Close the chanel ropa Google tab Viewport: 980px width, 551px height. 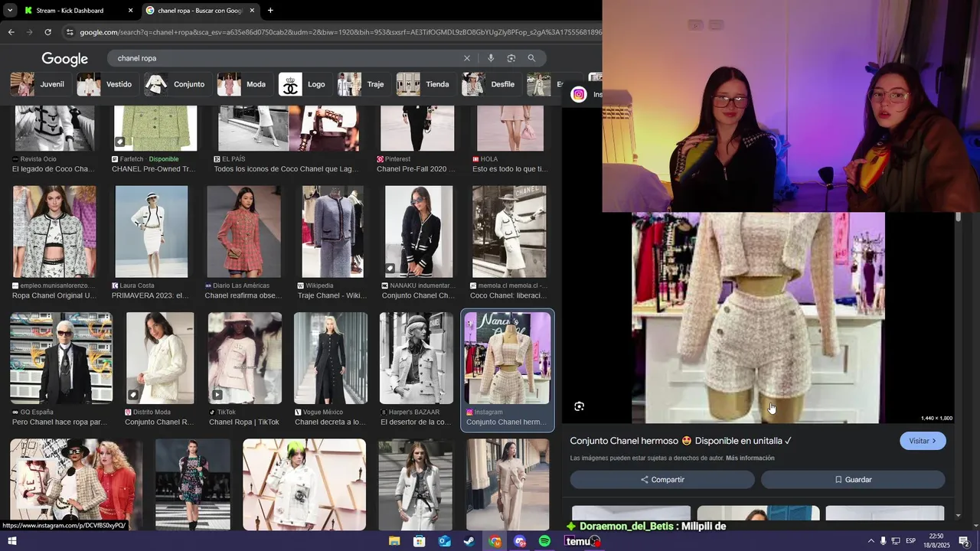coord(252,11)
